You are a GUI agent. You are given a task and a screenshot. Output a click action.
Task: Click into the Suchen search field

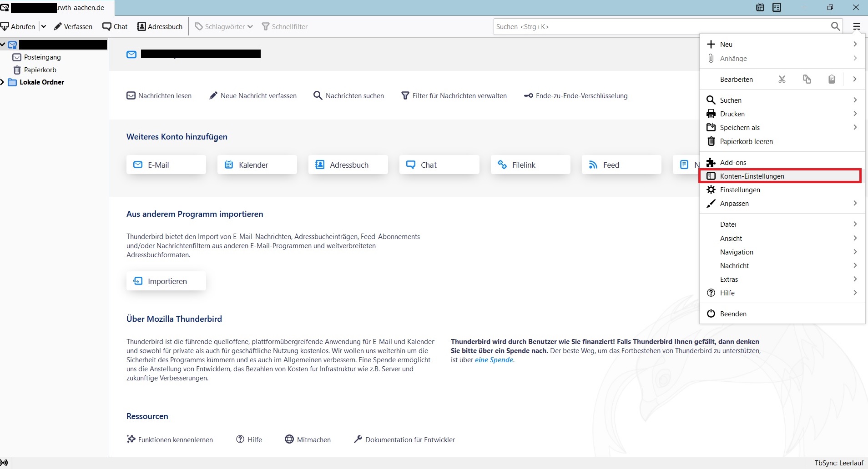point(660,27)
